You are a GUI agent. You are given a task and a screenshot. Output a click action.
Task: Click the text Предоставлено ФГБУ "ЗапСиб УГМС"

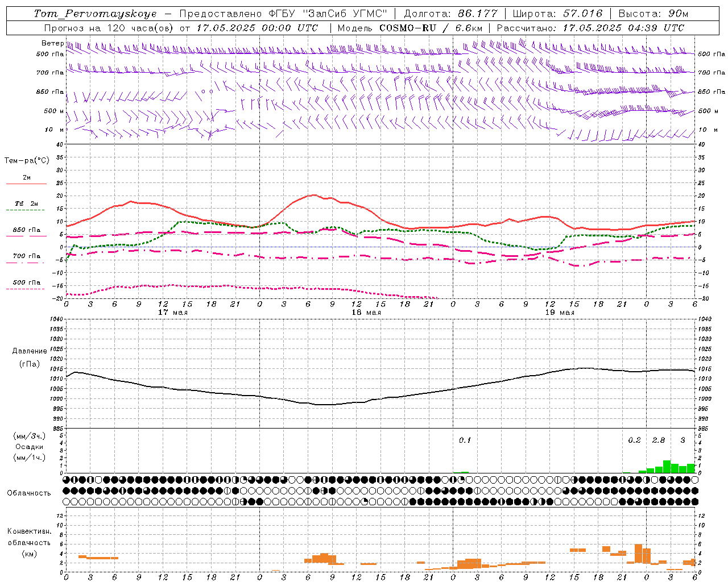283,14
